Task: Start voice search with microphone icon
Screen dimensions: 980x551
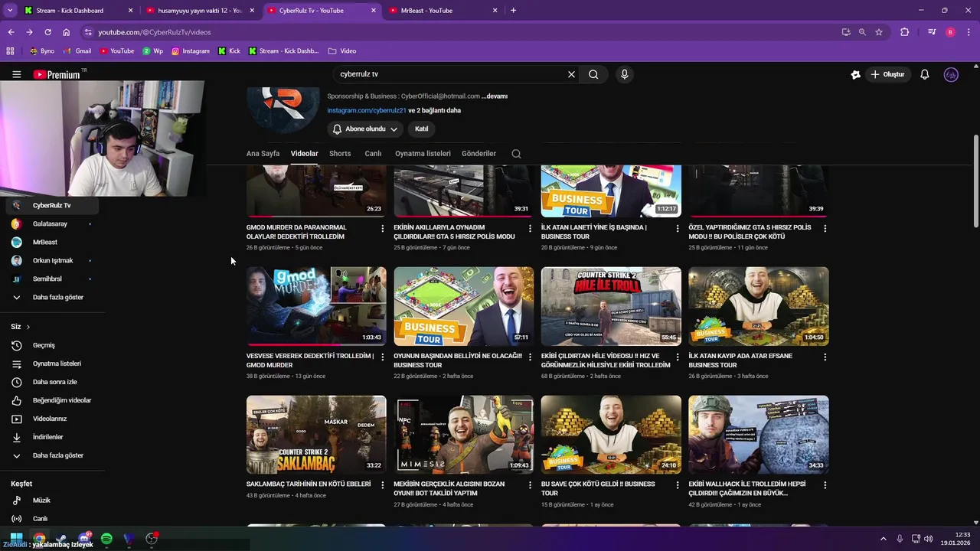Action: [x=625, y=74]
